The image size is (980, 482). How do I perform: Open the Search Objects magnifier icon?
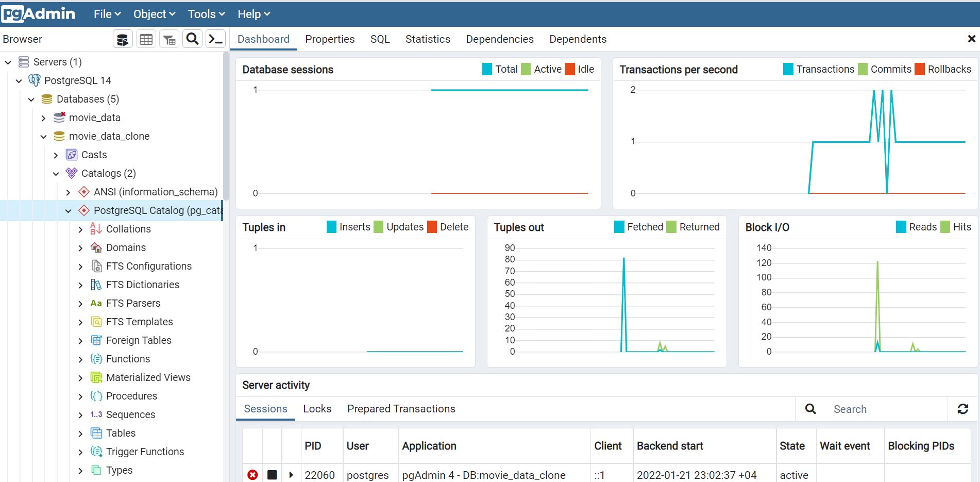tap(192, 39)
